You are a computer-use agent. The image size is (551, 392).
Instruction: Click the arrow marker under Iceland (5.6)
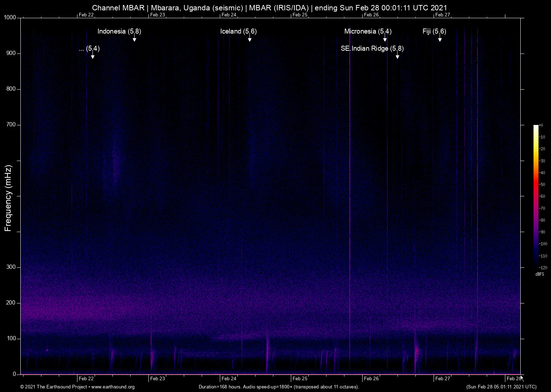pyautogui.click(x=250, y=39)
